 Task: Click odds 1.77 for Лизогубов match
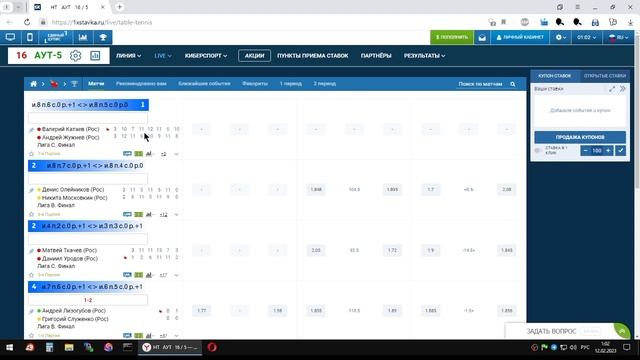[x=202, y=311]
